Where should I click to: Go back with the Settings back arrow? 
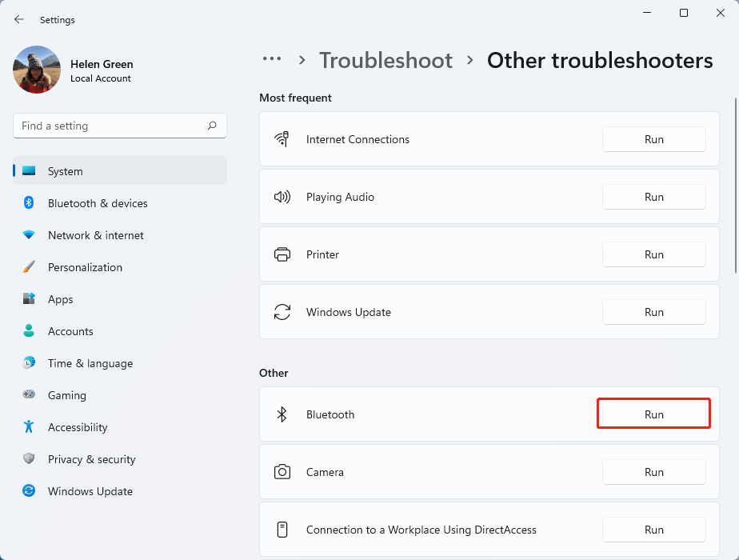[x=19, y=19]
